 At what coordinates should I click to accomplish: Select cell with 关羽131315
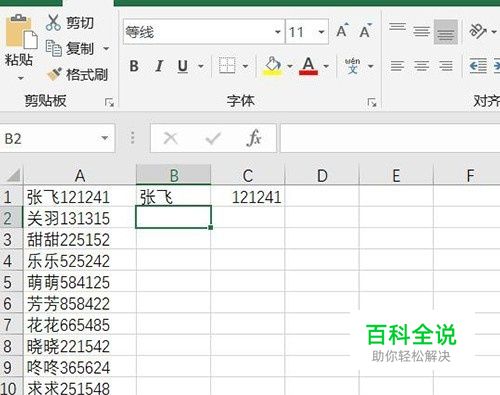80,218
